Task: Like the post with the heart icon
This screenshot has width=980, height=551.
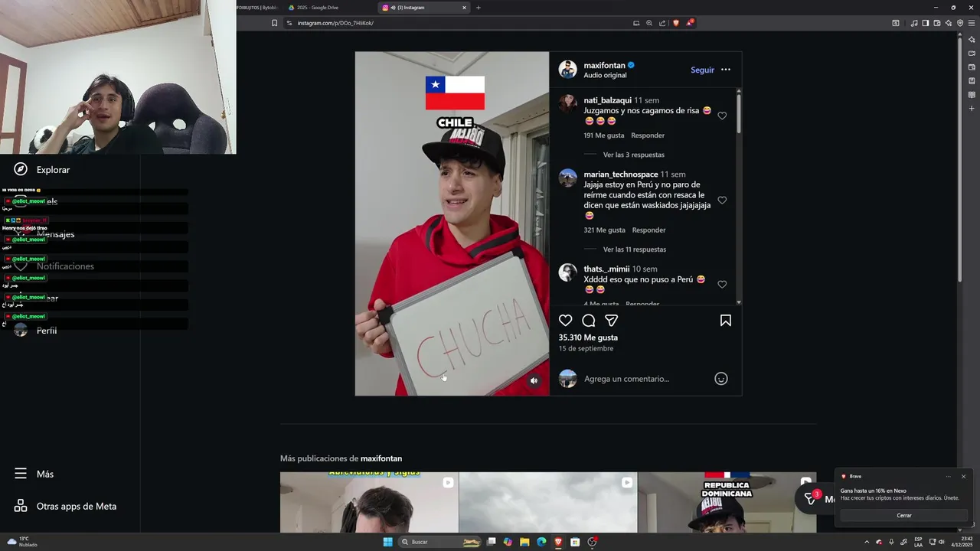Action: click(x=565, y=321)
